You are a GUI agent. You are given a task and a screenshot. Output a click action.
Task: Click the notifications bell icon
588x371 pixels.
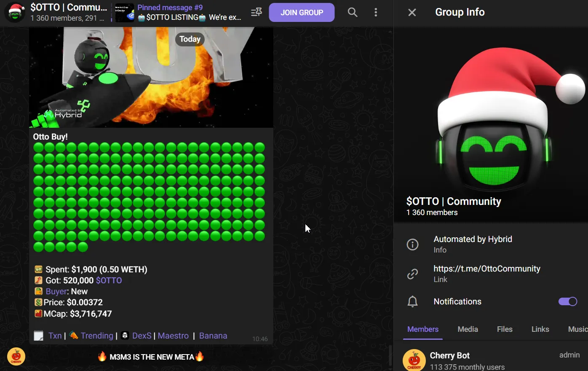pos(412,301)
